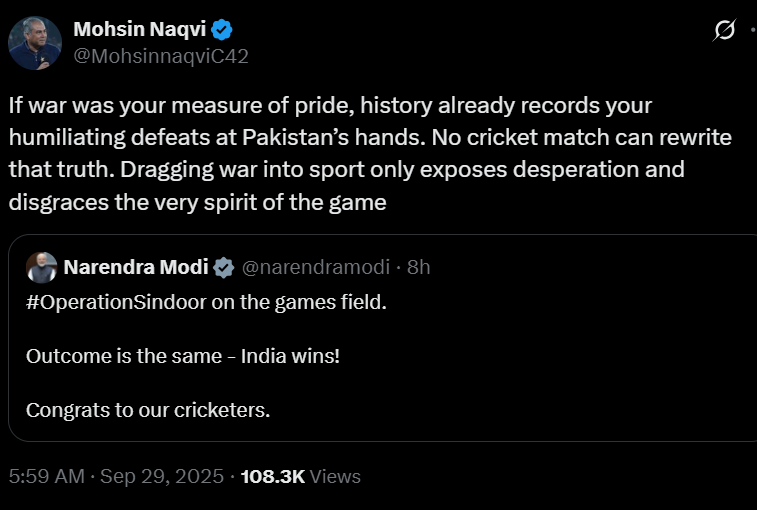Open the more options dots menu
The width and height of the screenshot is (757, 510).
click(752, 31)
